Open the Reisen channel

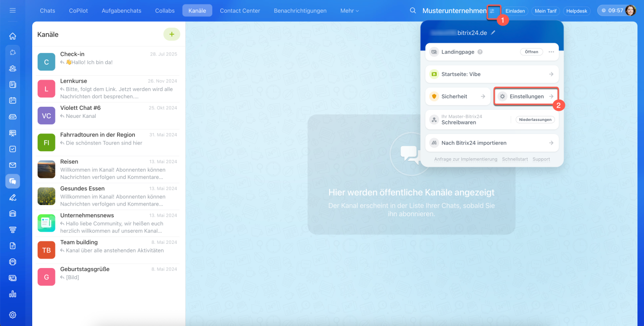click(x=108, y=169)
